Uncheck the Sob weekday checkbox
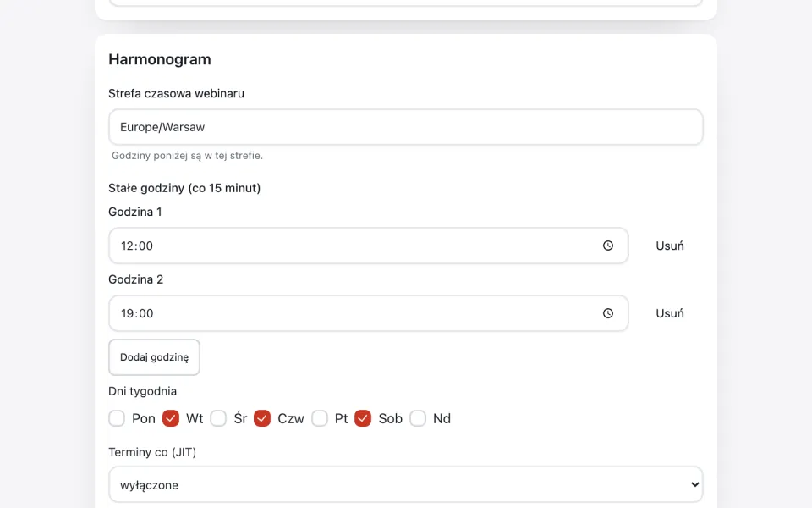Screen dimensions: 812x508 (x=363, y=418)
